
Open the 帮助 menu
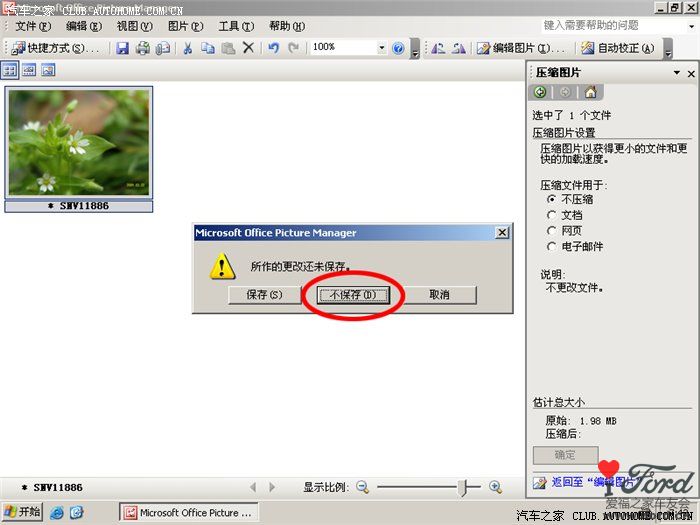pyautogui.click(x=287, y=26)
